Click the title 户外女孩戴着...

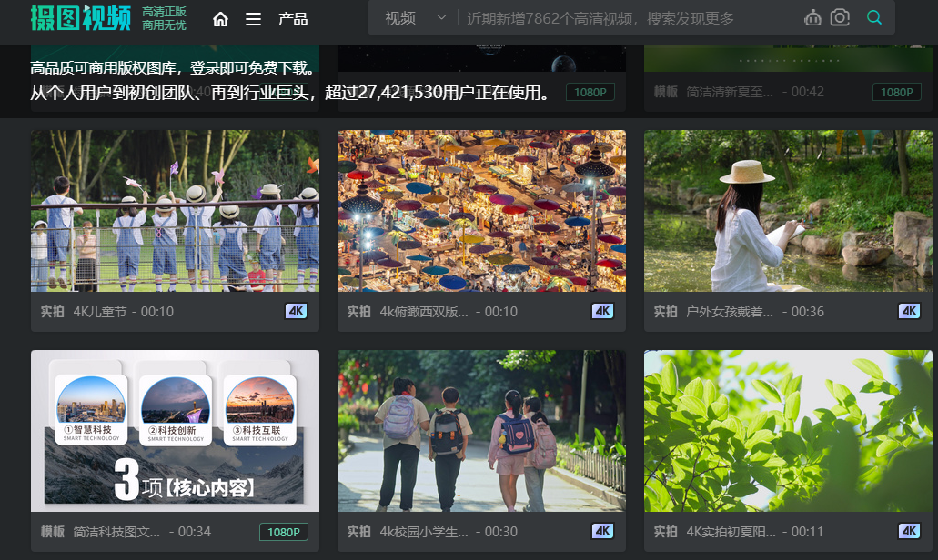tap(730, 312)
